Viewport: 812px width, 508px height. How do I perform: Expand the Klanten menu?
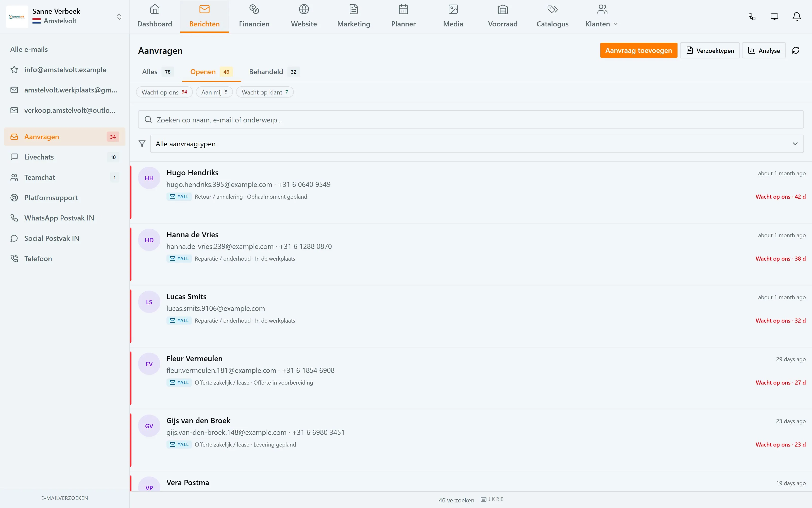click(602, 17)
